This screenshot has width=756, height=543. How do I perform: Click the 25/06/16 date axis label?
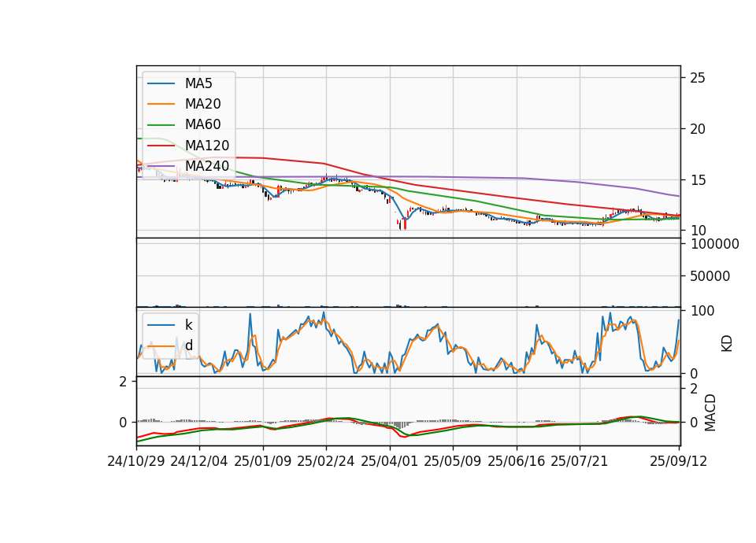(517, 462)
